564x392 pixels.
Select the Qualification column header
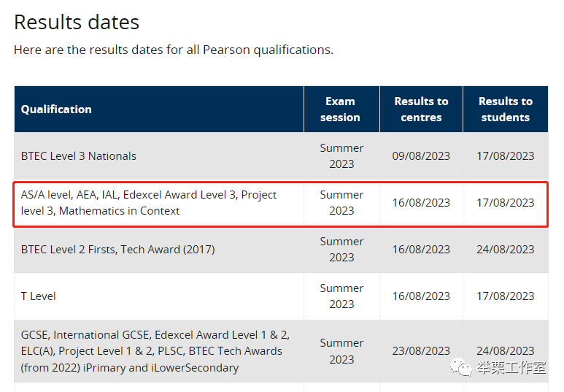pos(56,109)
